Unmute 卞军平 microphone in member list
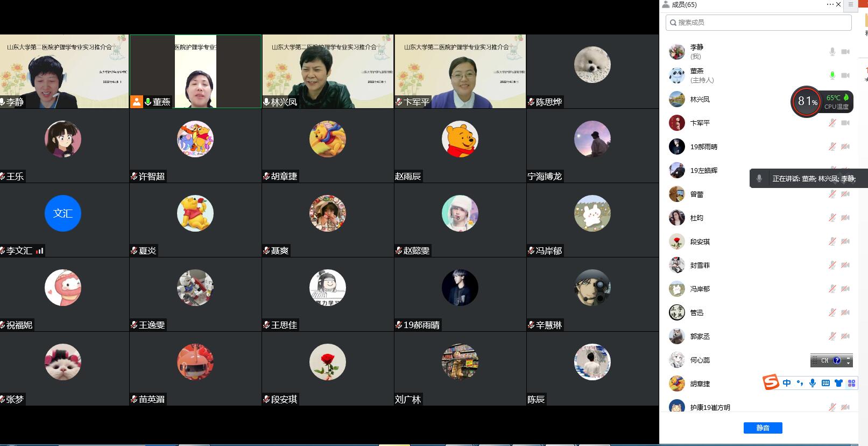The image size is (868, 446). [x=832, y=123]
